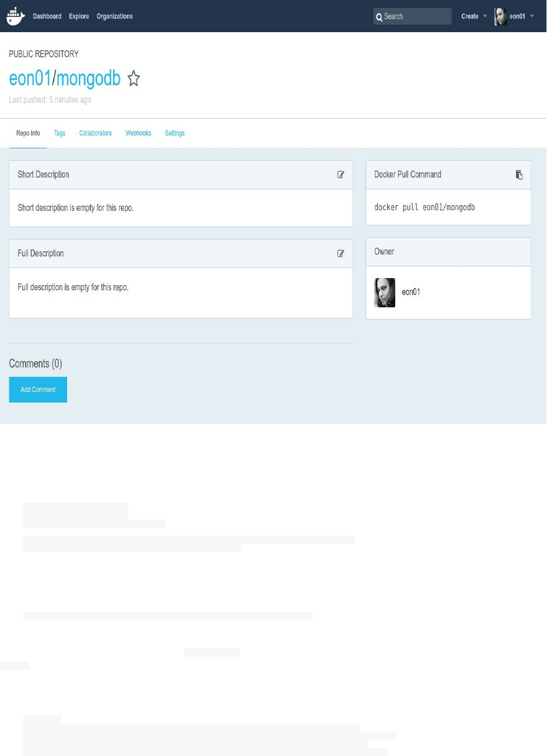Image resolution: width=547 pixels, height=756 pixels.
Task: Open the Settings tab
Action: 175,133
